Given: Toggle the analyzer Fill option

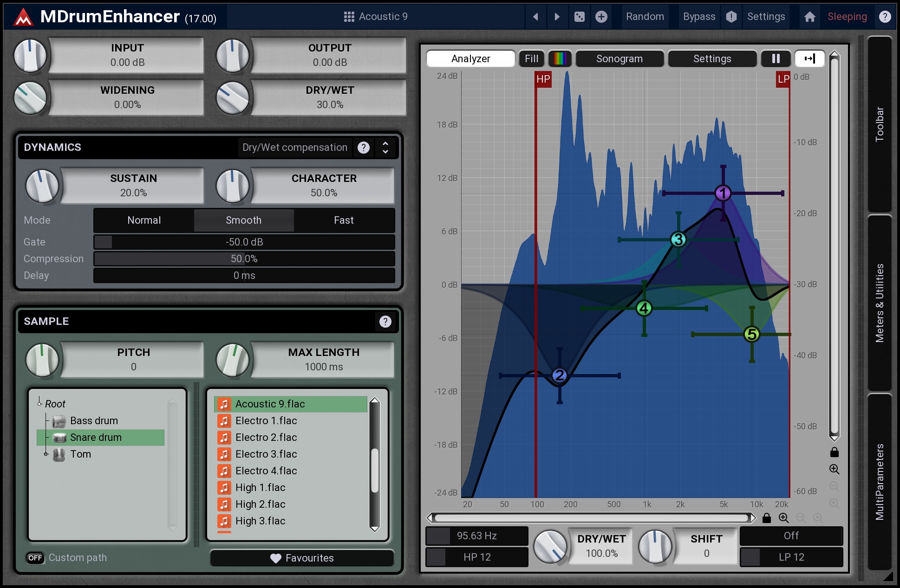Looking at the screenshot, I should pos(531,58).
